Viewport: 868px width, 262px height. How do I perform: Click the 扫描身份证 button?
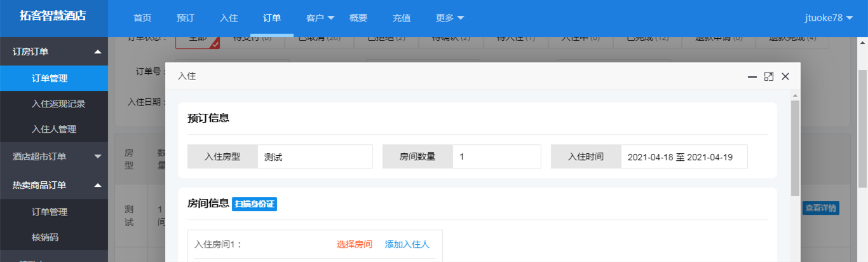click(255, 204)
